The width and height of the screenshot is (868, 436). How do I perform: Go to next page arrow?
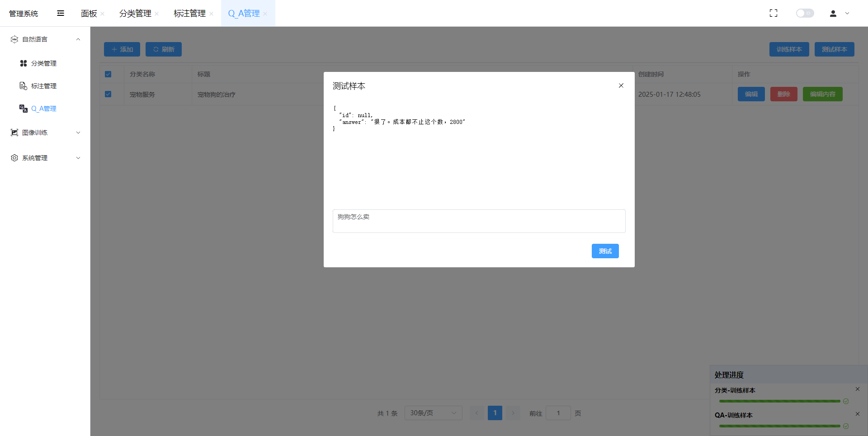click(x=513, y=413)
